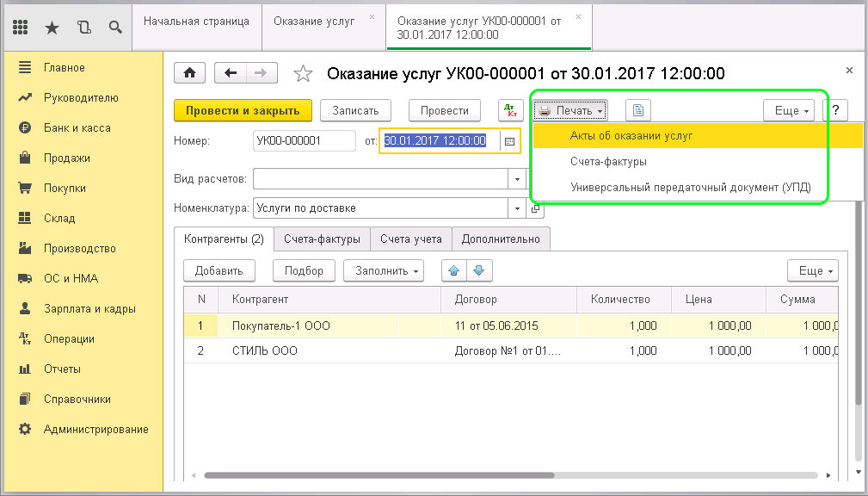Click the Добавить button
The width and height of the screenshot is (868, 496).
[219, 270]
